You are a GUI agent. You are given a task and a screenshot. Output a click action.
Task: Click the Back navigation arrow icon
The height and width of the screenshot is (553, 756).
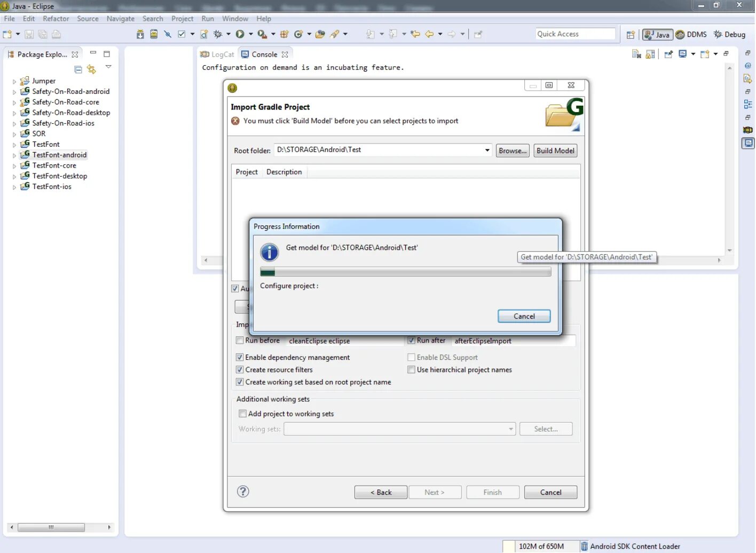point(429,34)
